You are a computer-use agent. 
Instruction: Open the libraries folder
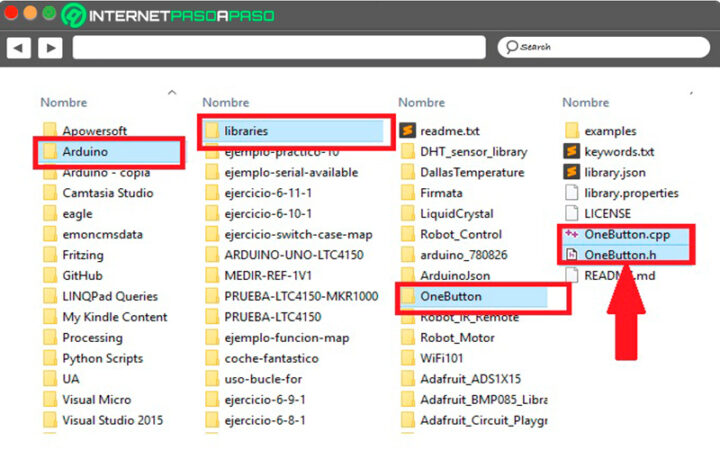point(245,131)
